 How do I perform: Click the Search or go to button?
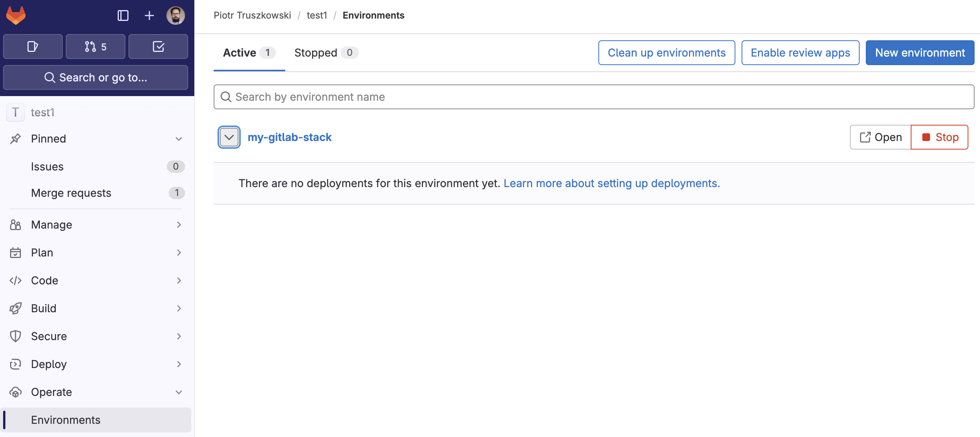96,77
